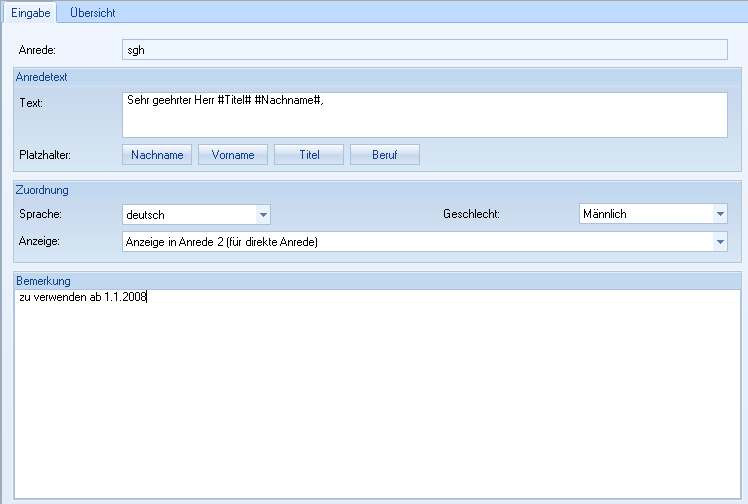Click the Anrede field containing 'sgh'
The width and height of the screenshot is (748, 504).
(424, 49)
